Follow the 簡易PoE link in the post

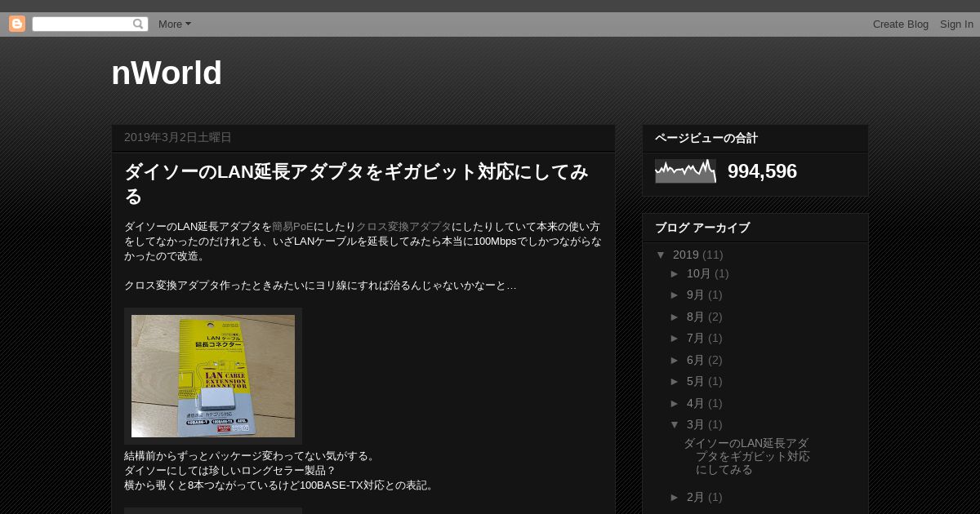tap(292, 226)
